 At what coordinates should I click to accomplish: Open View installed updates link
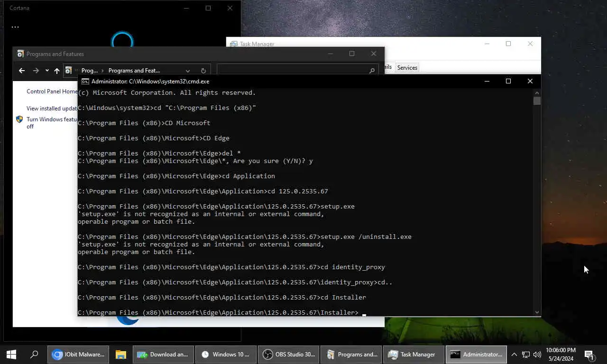(x=52, y=109)
